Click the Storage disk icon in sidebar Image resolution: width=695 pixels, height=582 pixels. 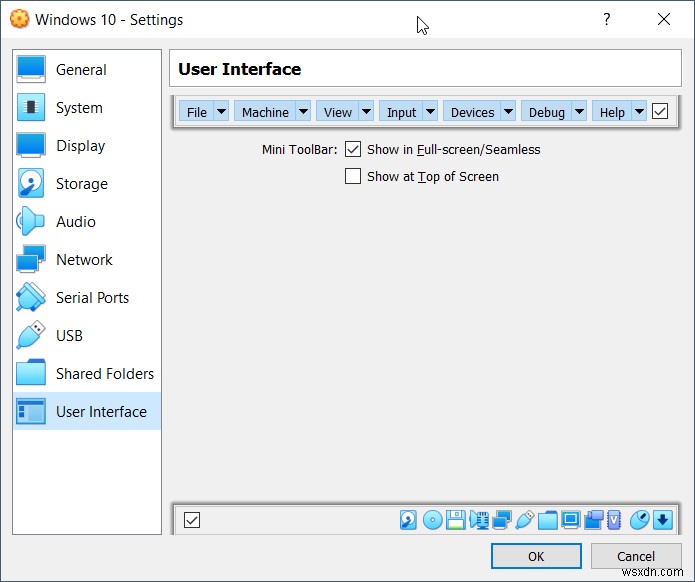click(31, 183)
